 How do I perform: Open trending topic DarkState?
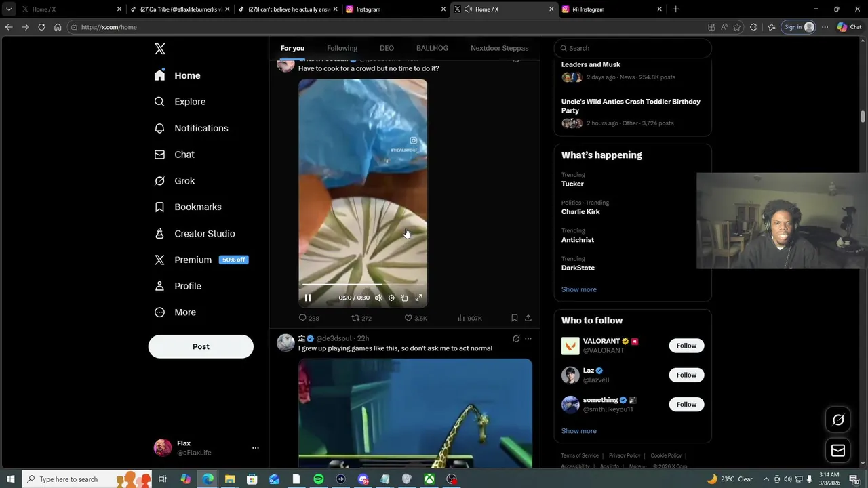(x=578, y=268)
